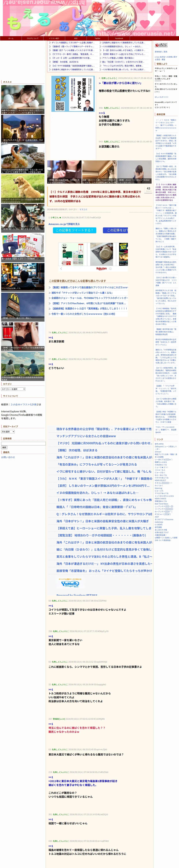179x868 pixels.
Task: Open 【動画】映像残ってるやつで過去最強のプリウスミサイル link
Action: pyautogui.click(x=89, y=287)
